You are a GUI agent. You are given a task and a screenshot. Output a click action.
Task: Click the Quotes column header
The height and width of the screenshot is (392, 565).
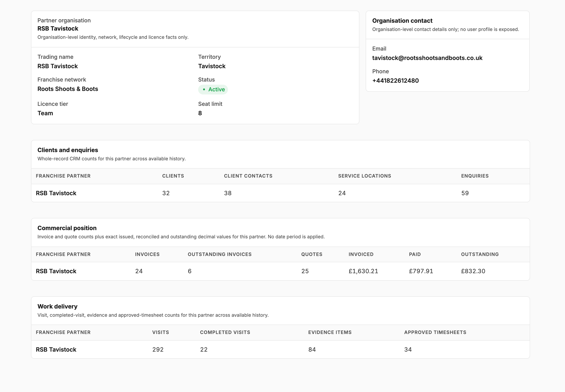click(312, 254)
